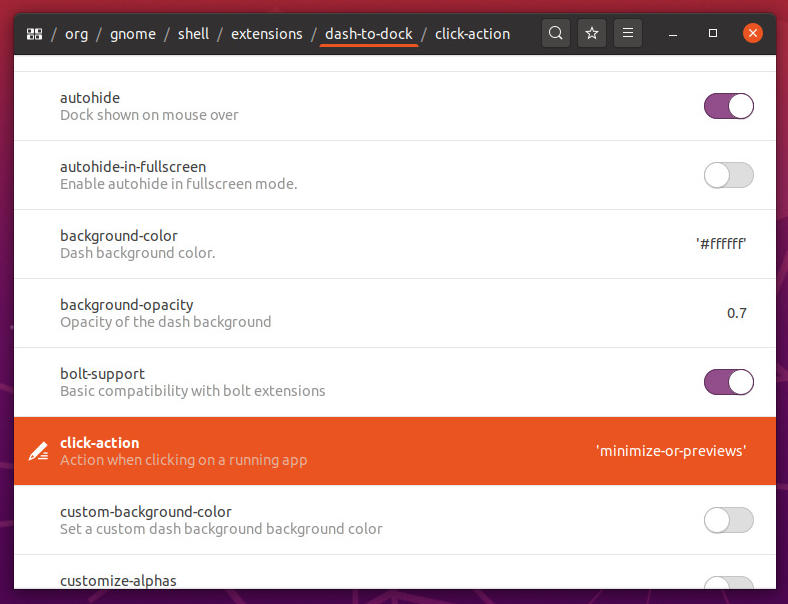The height and width of the screenshot is (604, 788).
Task: Click the 'minimize-or-previews' value
Action: 671,451
